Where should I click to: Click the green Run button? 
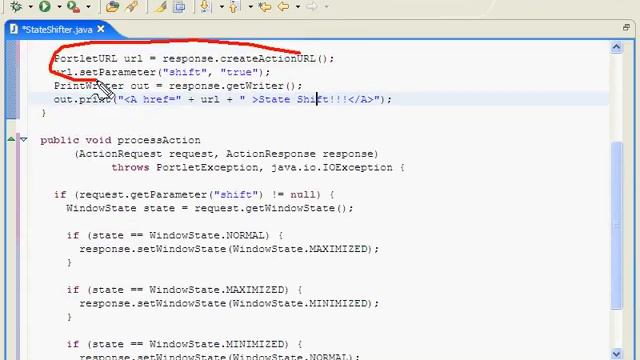coord(45,6)
